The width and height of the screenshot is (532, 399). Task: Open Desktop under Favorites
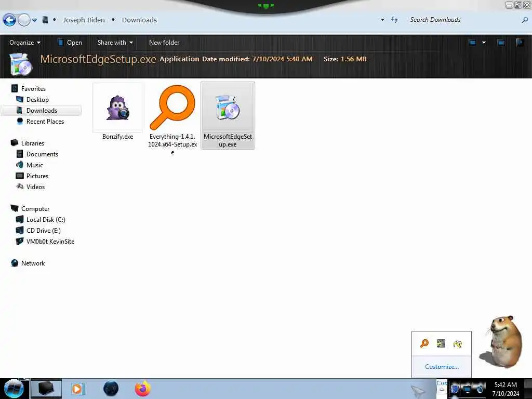click(37, 99)
